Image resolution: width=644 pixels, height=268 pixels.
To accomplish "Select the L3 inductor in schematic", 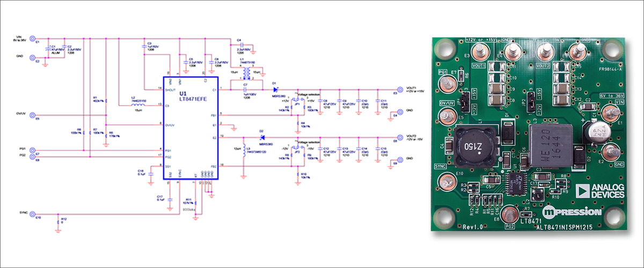I will 243,151.
